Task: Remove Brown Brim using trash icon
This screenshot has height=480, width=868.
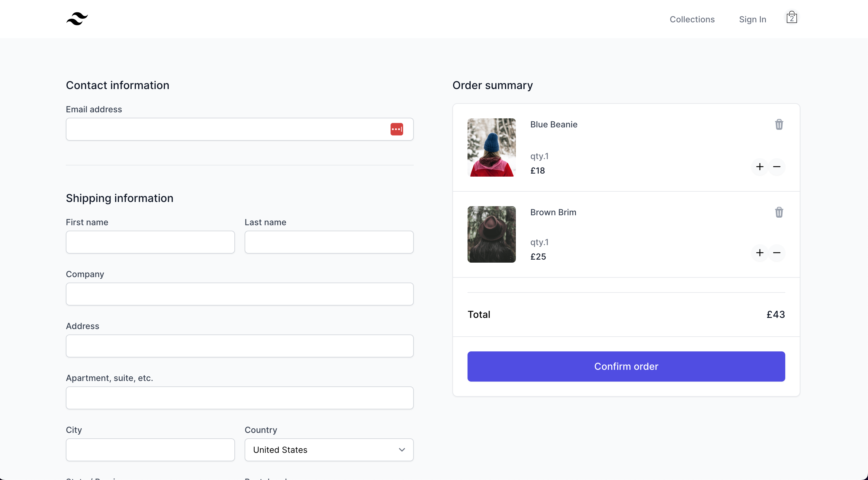Action: coord(779,212)
